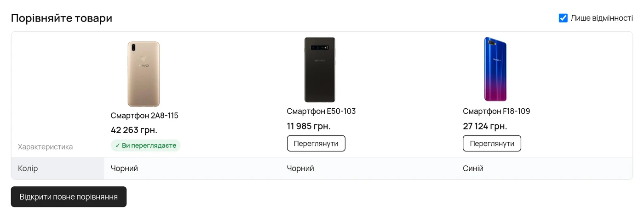Open the gold Vivo phone image

click(x=144, y=74)
